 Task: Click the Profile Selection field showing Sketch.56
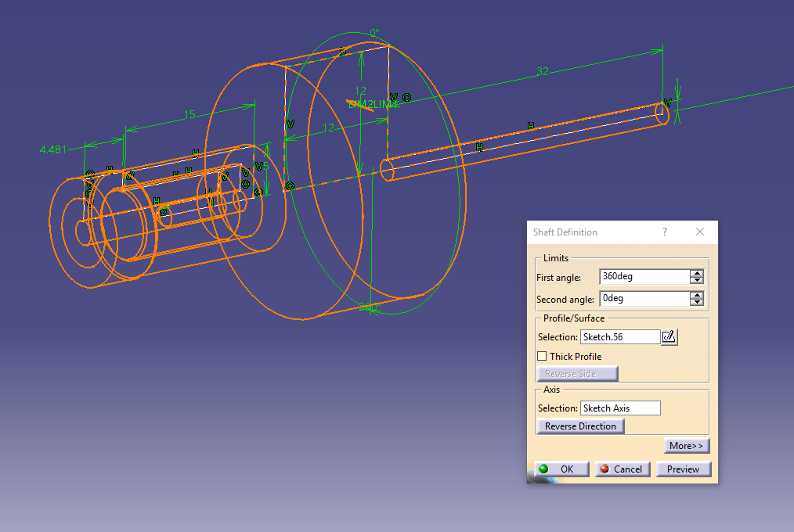[x=619, y=336]
